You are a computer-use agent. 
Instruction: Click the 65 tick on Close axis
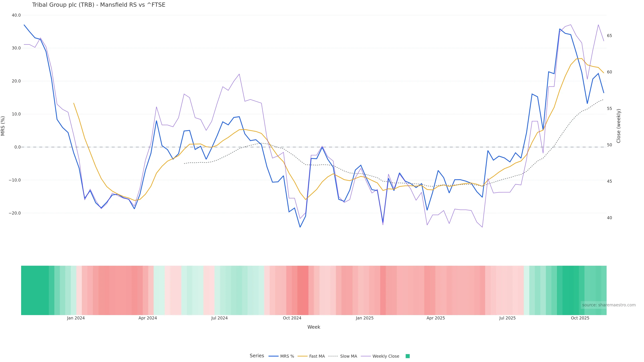coord(609,36)
